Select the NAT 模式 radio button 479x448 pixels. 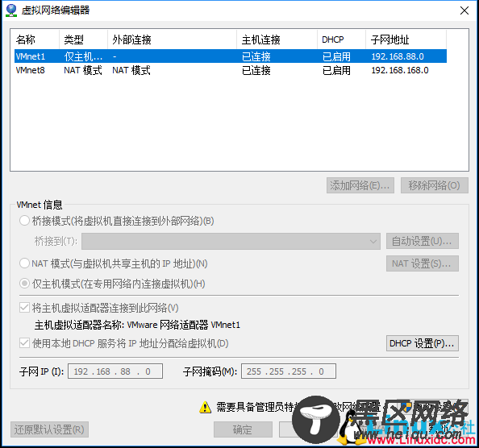pyautogui.click(x=24, y=263)
